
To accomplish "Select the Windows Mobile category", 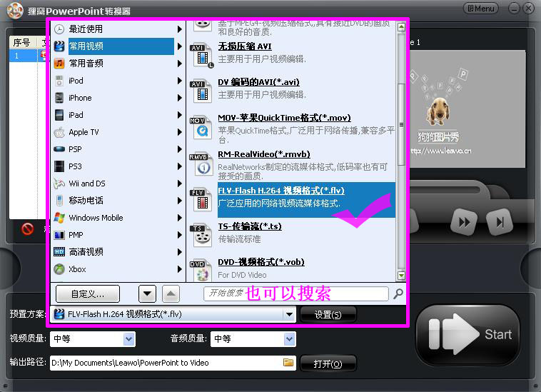I will [96, 218].
